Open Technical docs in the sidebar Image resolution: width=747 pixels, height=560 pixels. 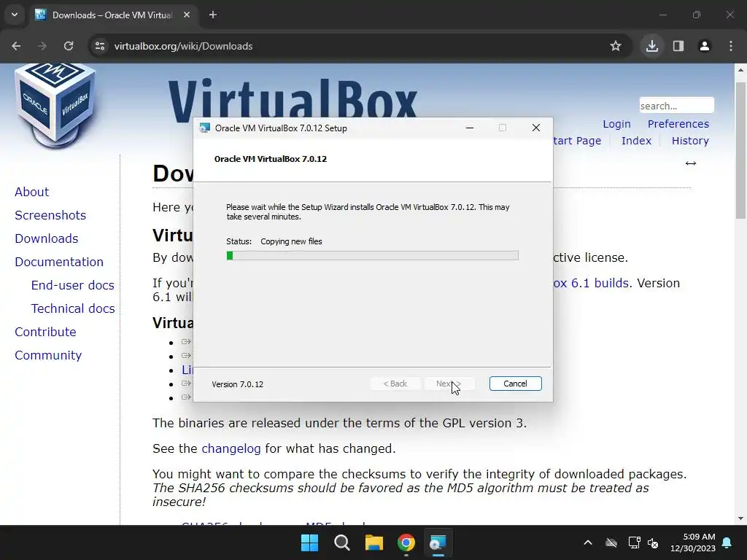(73, 308)
